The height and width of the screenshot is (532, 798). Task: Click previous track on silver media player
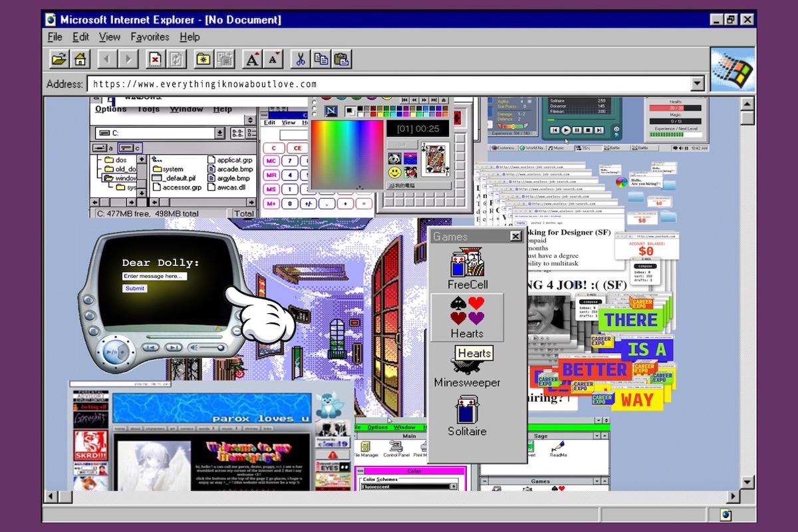pos(151,347)
